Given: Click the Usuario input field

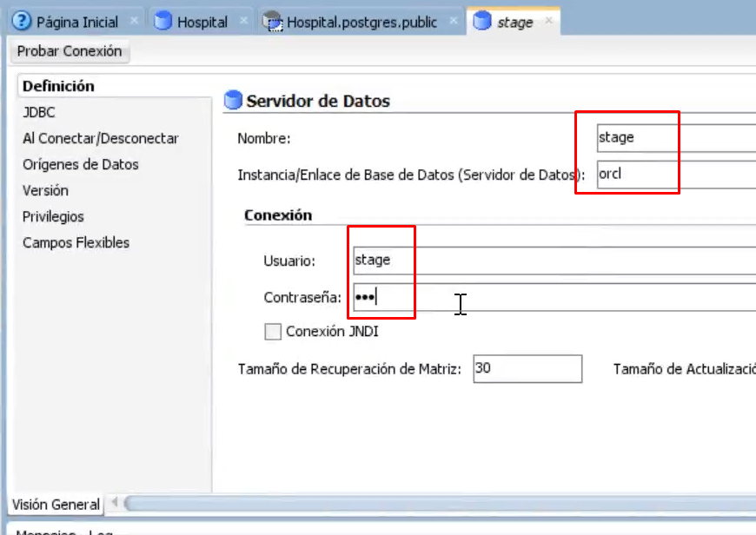Looking at the screenshot, I should pos(554,261).
